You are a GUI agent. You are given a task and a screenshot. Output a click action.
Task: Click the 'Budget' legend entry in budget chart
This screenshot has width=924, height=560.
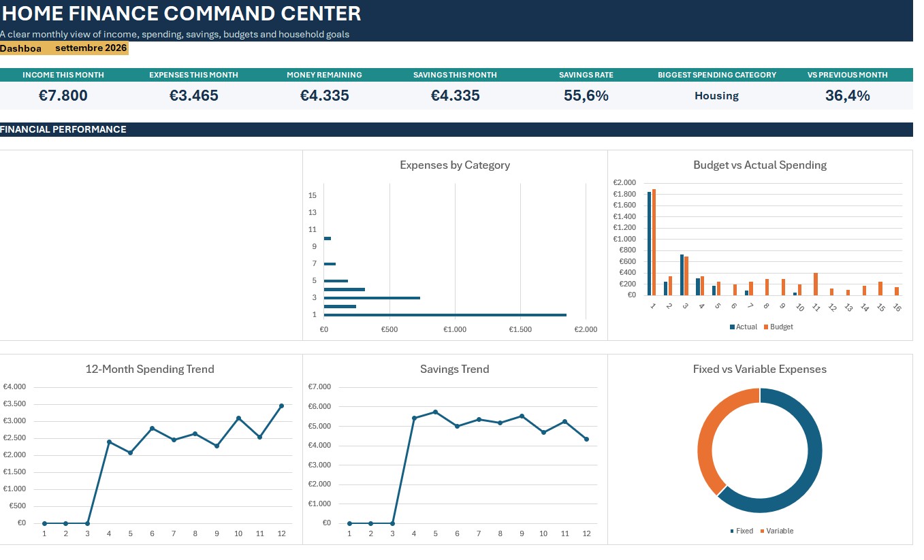tap(778, 327)
